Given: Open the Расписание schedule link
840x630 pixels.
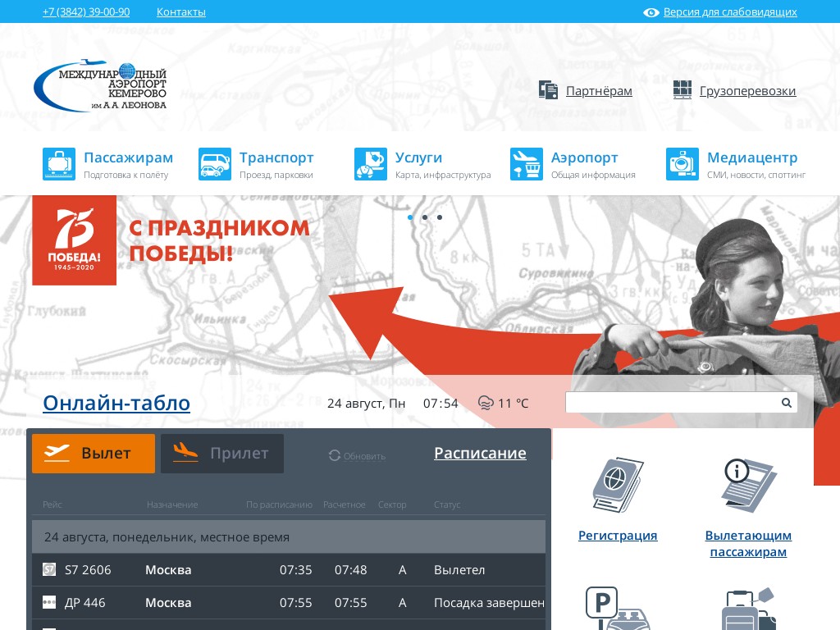Looking at the screenshot, I should (480, 454).
